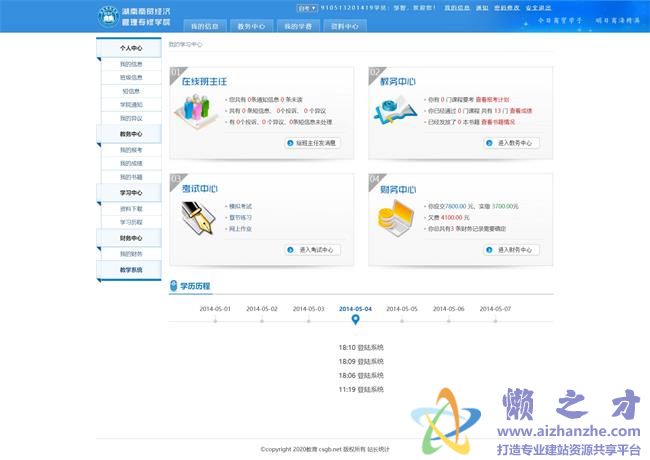This screenshot has height=460, width=650.
Task: Click the icon beside 学历历程 heading
Action: pos(174,286)
